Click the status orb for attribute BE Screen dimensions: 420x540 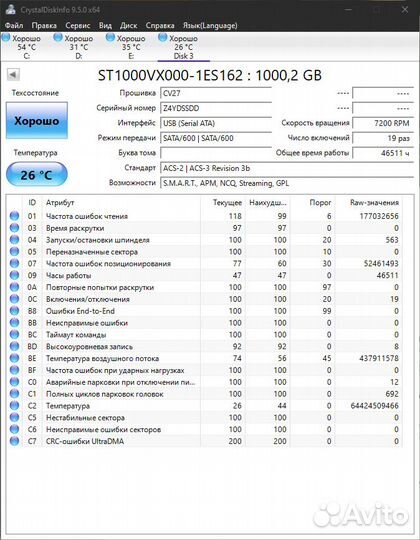pyautogui.click(x=14, y=358)
